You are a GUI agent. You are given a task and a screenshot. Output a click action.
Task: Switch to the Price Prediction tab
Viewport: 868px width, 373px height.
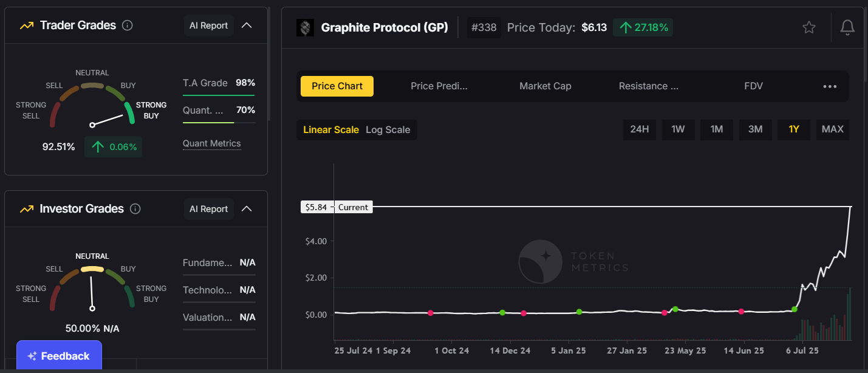coord(439,86)
